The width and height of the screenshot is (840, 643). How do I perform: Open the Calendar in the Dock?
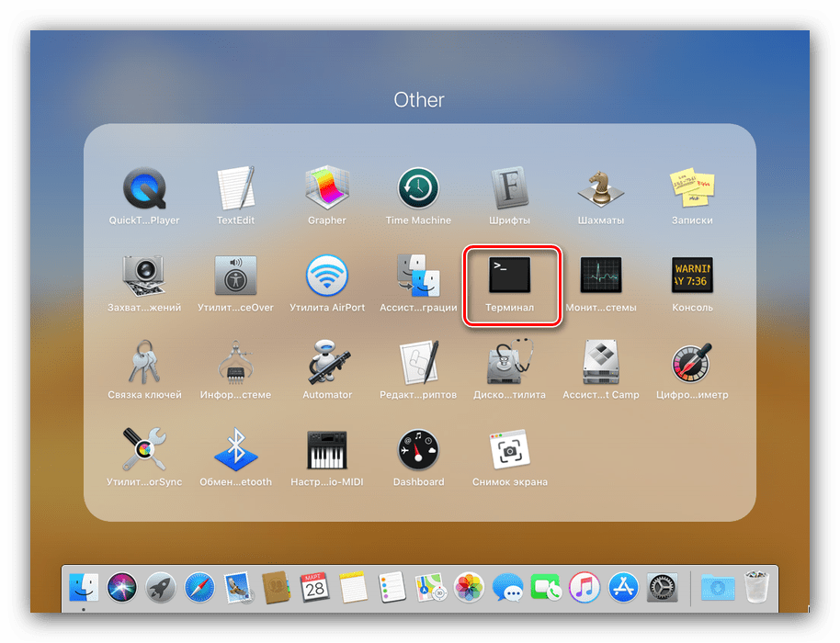(x=315, y=586)
